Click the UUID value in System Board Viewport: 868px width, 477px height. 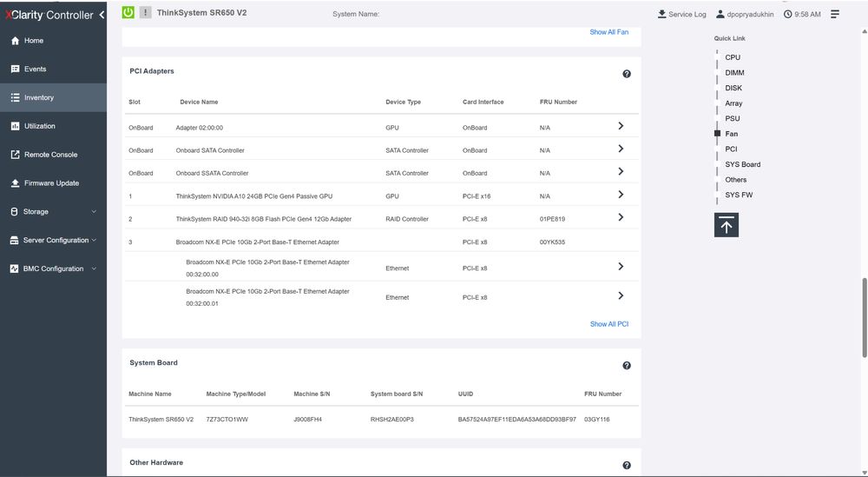517,420
